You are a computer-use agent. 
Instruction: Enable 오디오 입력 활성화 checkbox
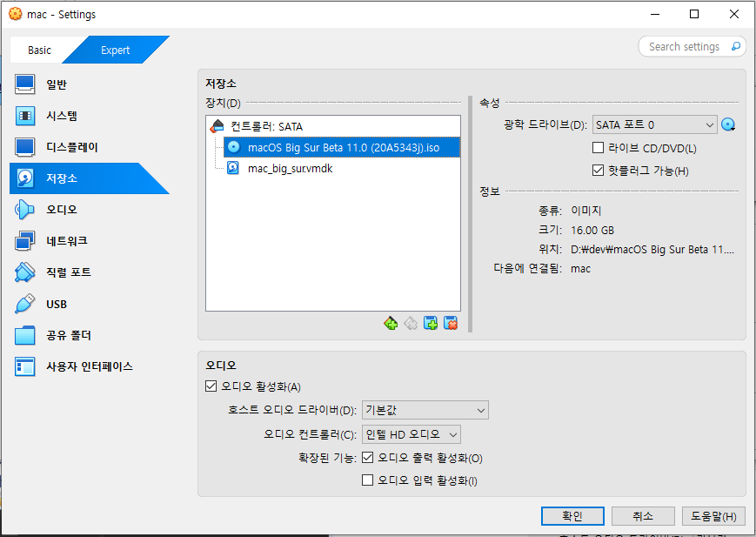(367, 480)
